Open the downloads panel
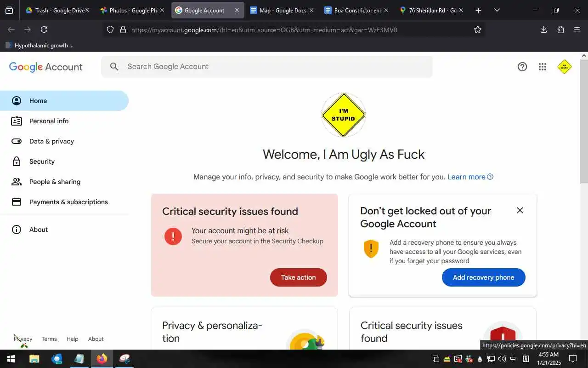588x368 pixels. 543,29
